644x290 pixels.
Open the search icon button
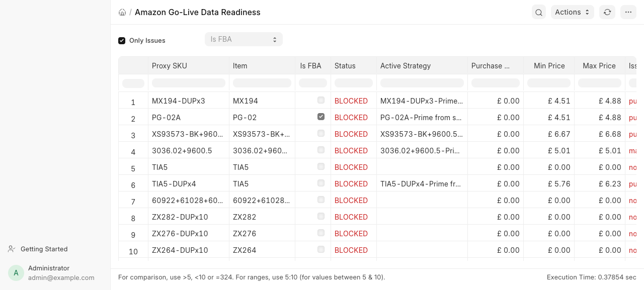(x=539, y=12)
